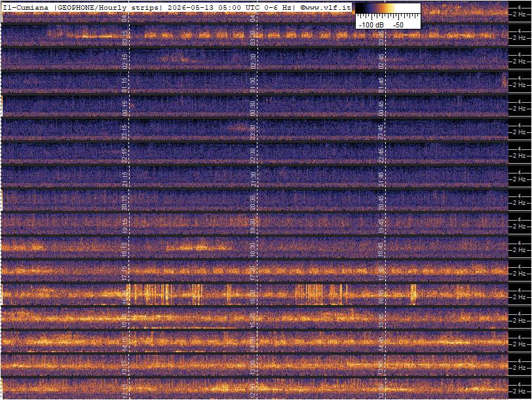The image size is (532, 400).
Task: Click the 13:30 time marker
Action: (x=253, y=367)
